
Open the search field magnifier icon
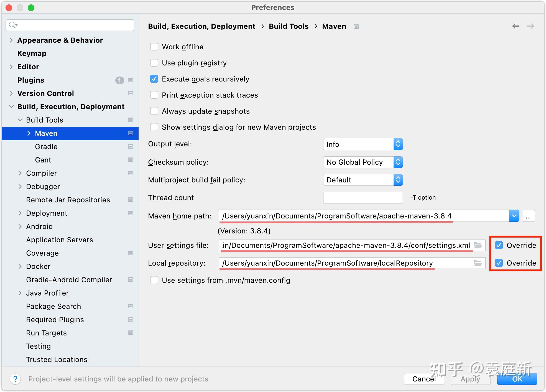click(12, 25)
